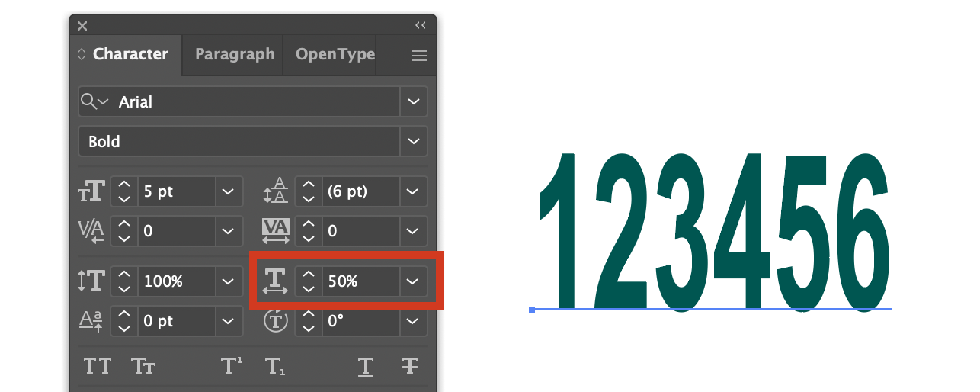Open the font size 5 pt dropdown
Viewport: 980px width, 392px height.
(229, 191)
